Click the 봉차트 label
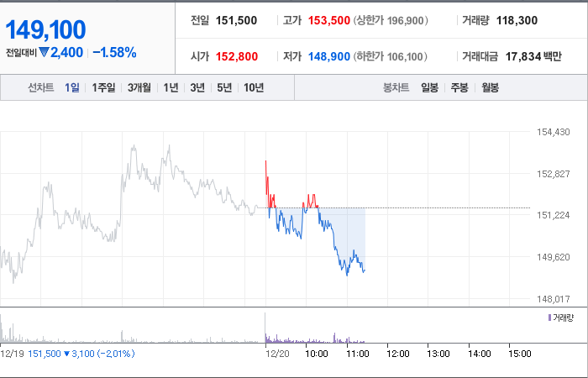The image size is (588, 378). click(x=396, y=87)
